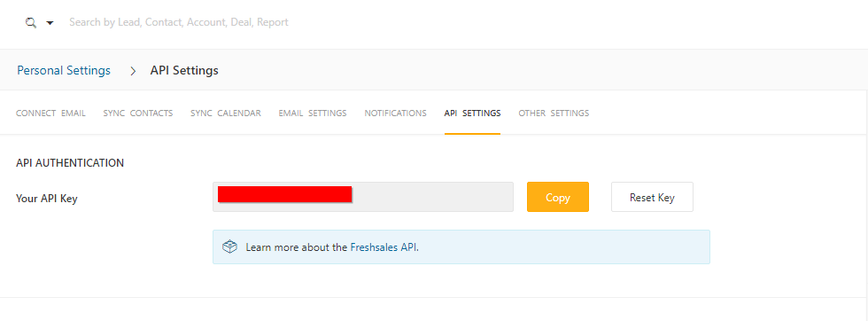The image size is (868, 321).
Task: Click the API AUTHENTICATION section heading
Action: pyautogui.click(x=70, y=163)
